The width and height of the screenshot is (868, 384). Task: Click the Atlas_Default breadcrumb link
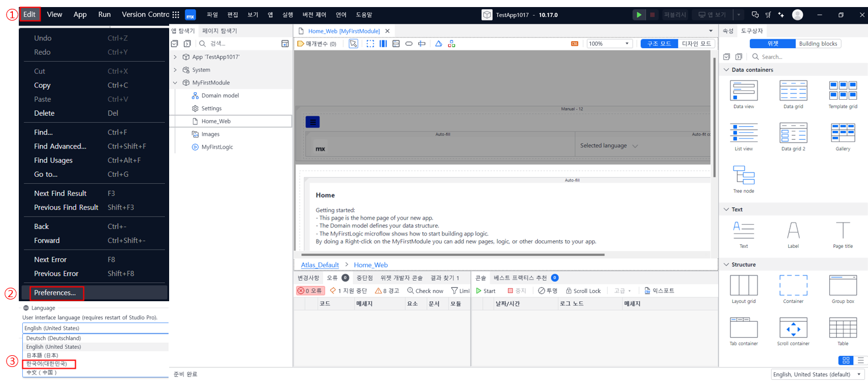[x=320, y=265]
